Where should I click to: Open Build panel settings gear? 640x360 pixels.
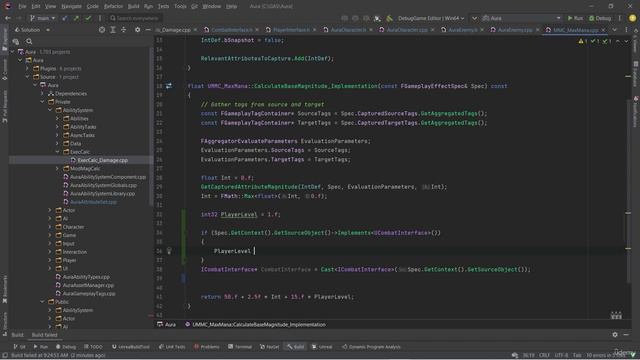(615, 335)
